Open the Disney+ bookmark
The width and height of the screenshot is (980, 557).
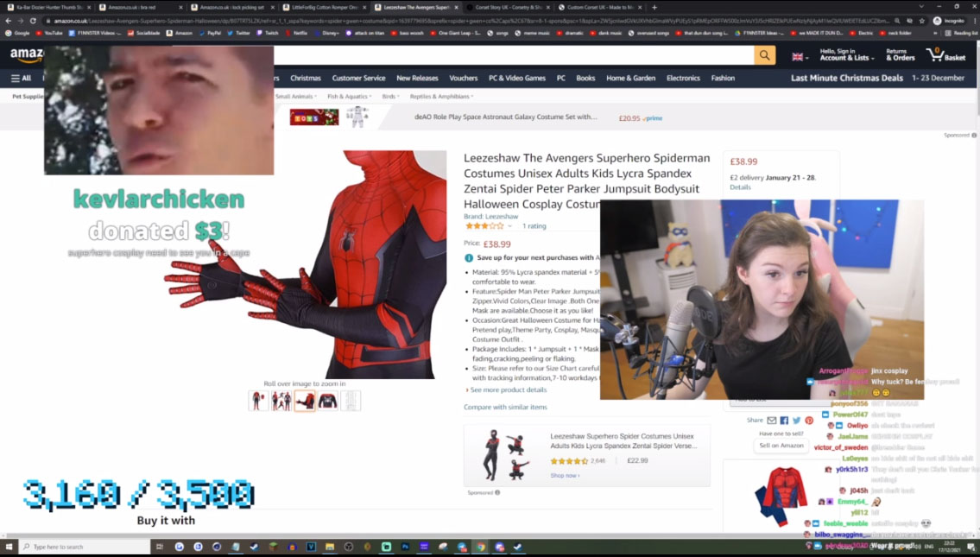326,33
